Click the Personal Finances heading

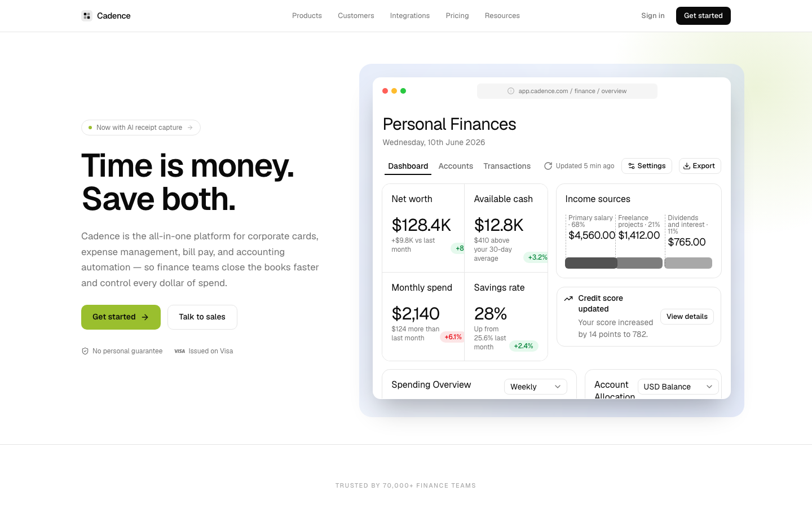[449, 124]
